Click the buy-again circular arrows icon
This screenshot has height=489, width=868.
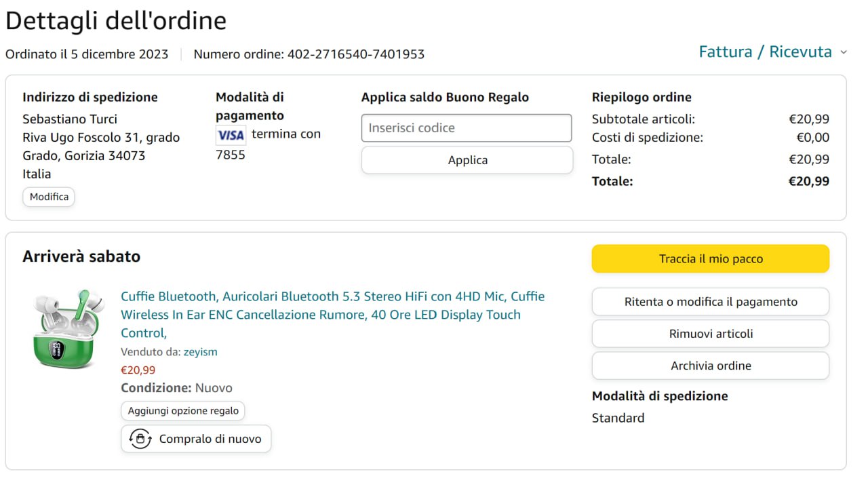pyautogui.click(x=140, y=439)
